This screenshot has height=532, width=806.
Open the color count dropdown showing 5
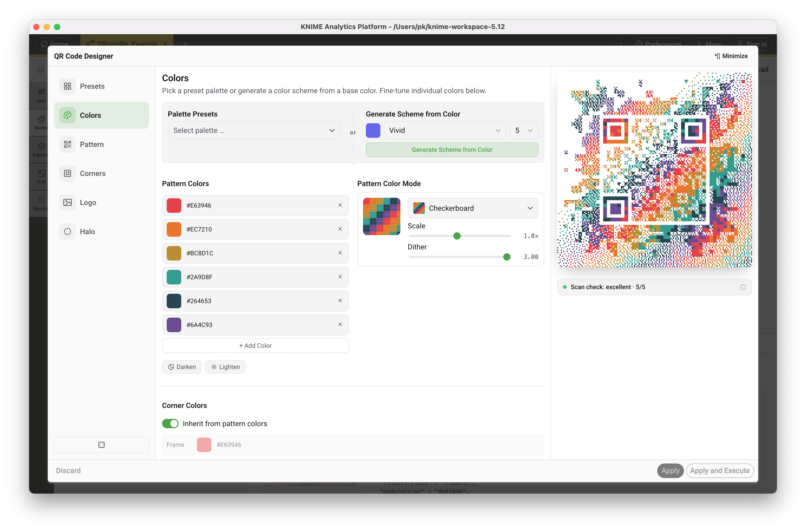click(524, 131)
